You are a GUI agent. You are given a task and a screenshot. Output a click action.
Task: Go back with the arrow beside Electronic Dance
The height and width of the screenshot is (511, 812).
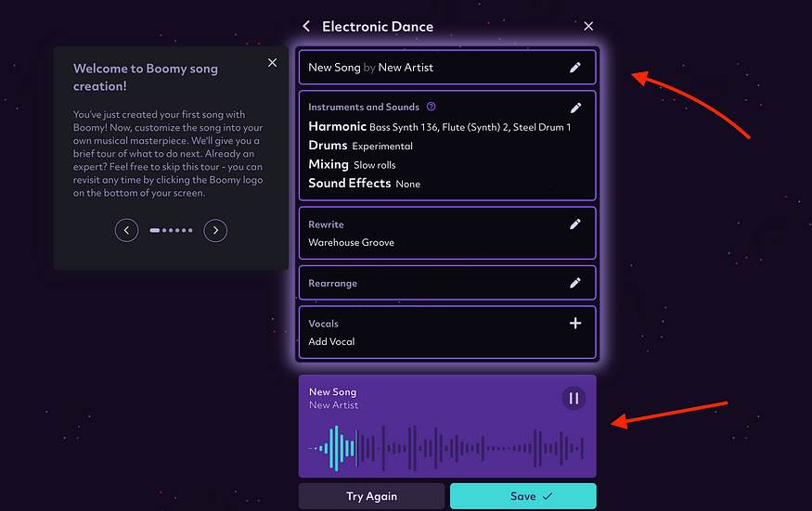point(306,26)
